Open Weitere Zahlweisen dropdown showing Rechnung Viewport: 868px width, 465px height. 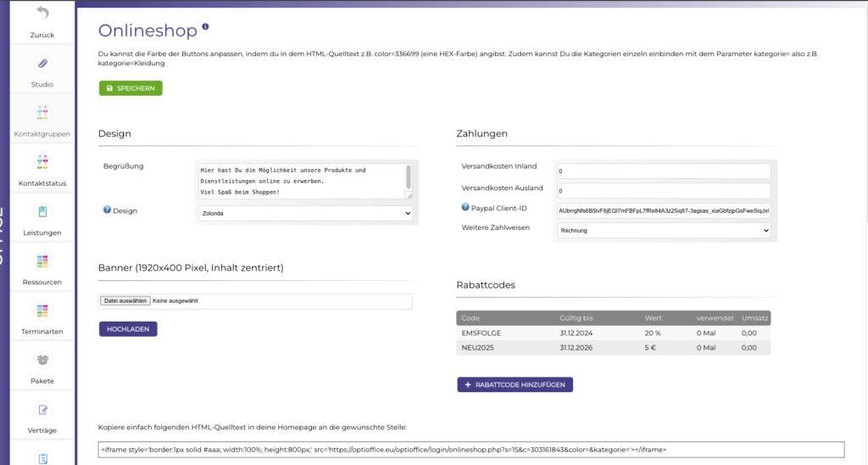[663, 231]
